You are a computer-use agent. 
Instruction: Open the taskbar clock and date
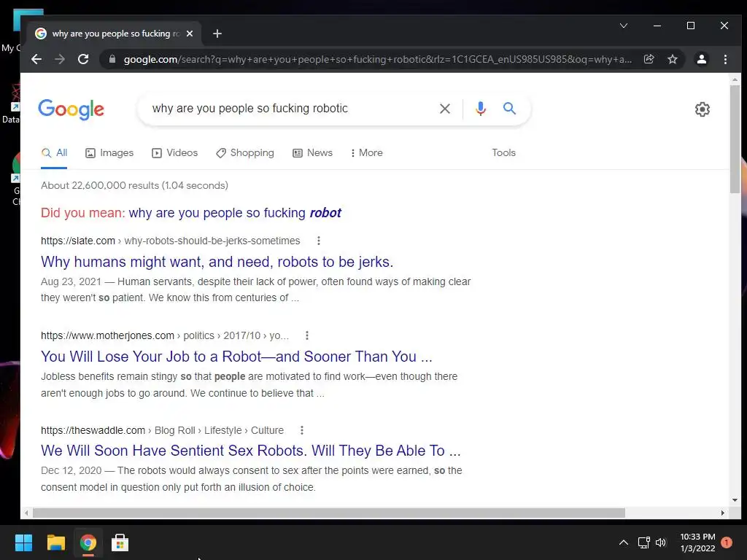[x=697, y=542]
